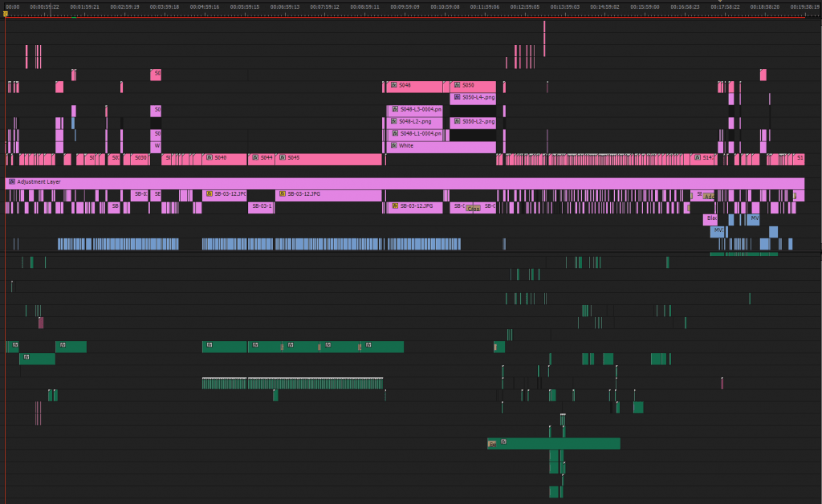Click the fx badge on the White clip

394,146
